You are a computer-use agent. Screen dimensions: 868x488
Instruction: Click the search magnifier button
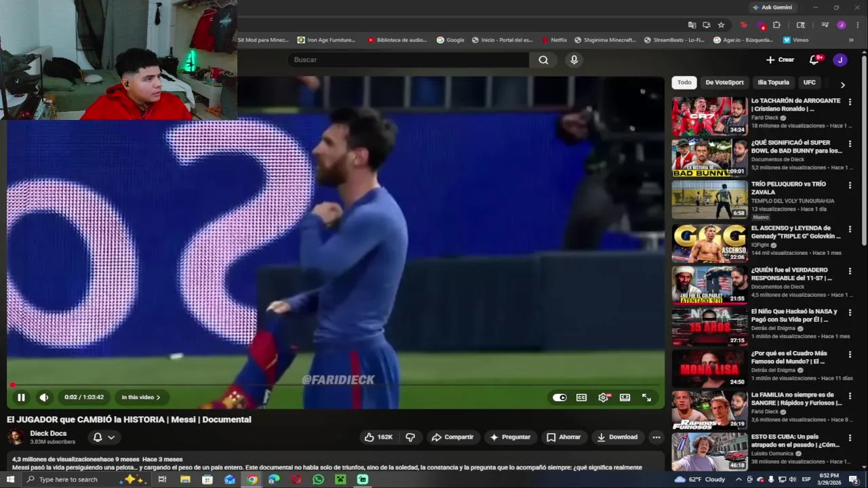[x=543, y=60]
